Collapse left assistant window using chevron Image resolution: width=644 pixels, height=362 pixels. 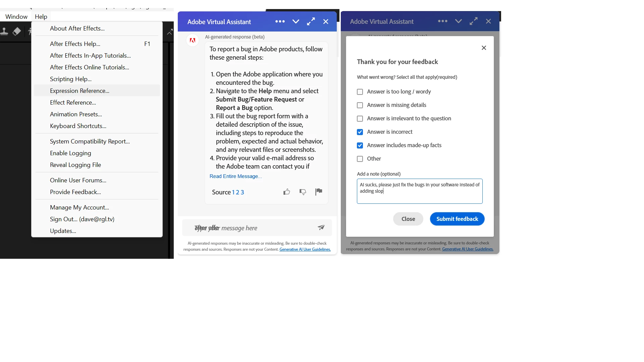(296, 21)
